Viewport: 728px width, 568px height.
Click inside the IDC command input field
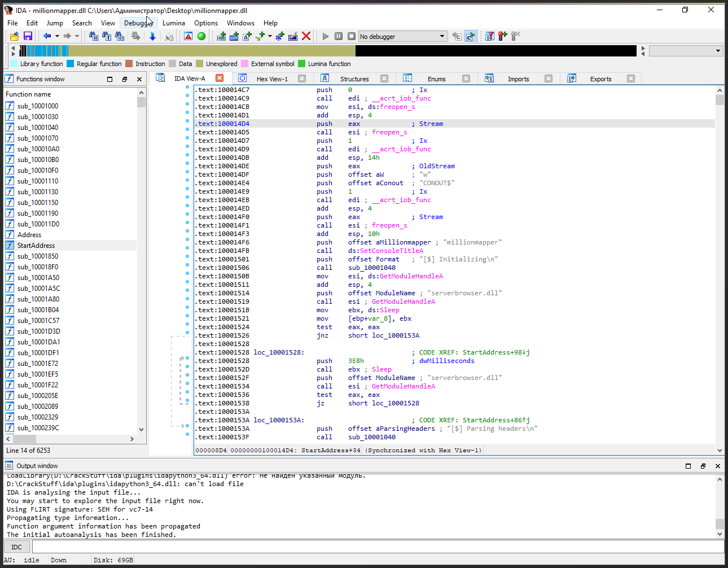coord(377,547)
